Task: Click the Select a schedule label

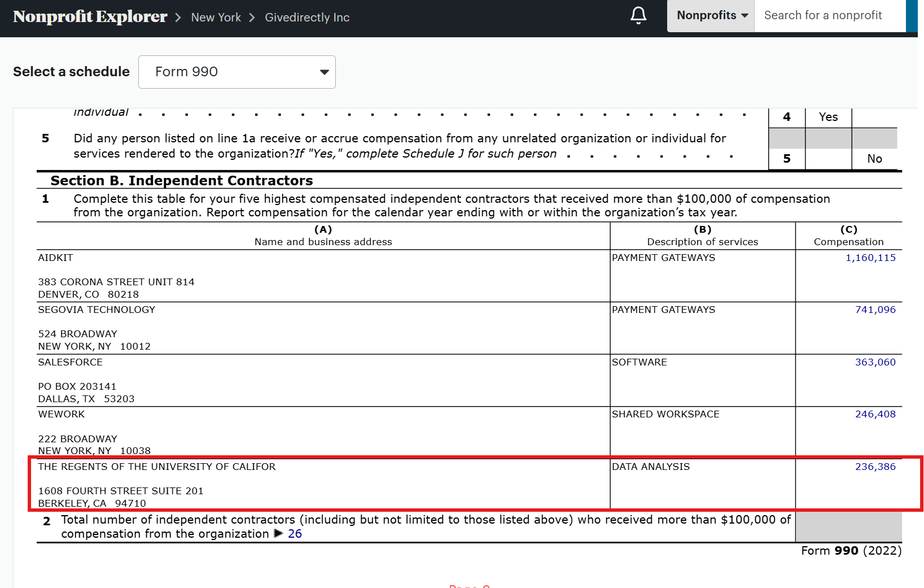Action: pyautogui.click(x=71, y=72)
